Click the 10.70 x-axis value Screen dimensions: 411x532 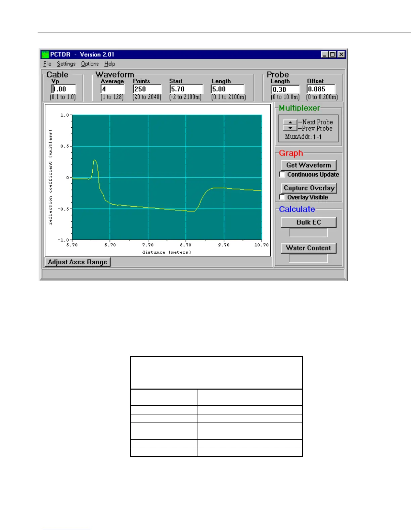click(261, 245)
